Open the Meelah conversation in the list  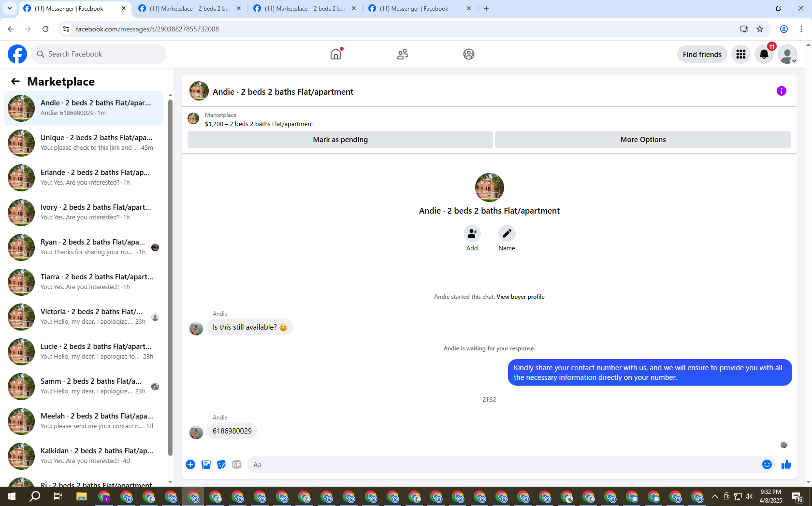pyautogui.click(x=83, y=421)
